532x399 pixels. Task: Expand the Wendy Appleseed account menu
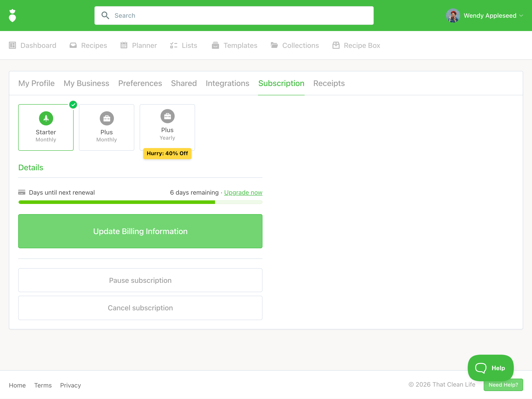click(521, 16)
